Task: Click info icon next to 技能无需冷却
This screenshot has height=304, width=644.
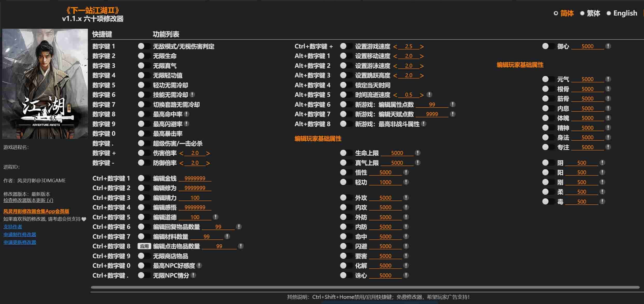Action: click(x=192, y=95)
